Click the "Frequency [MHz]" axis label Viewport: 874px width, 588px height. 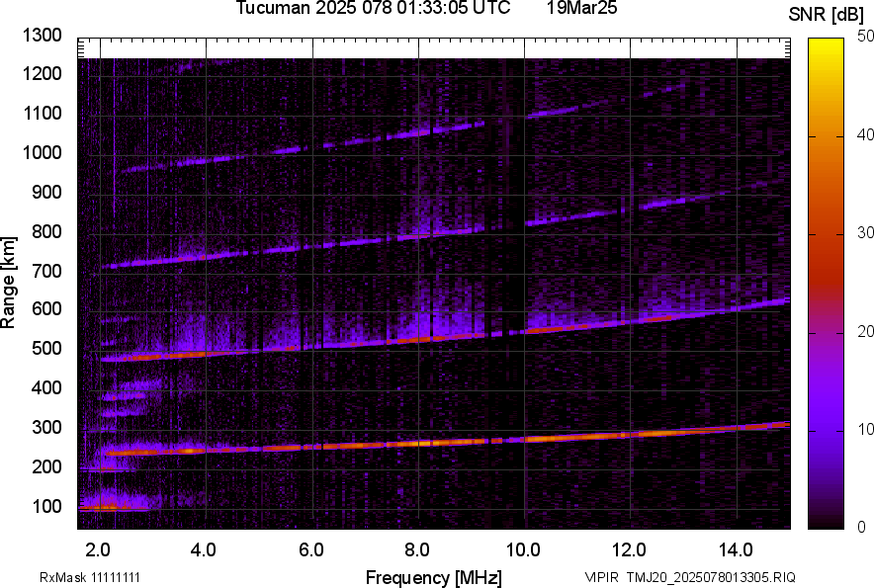click(x=433, y=577)
